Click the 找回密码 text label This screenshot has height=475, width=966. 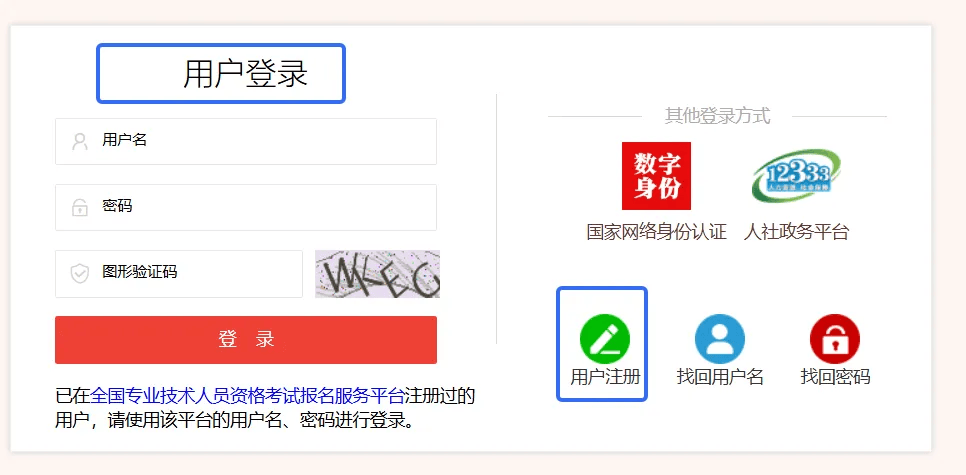835,376
